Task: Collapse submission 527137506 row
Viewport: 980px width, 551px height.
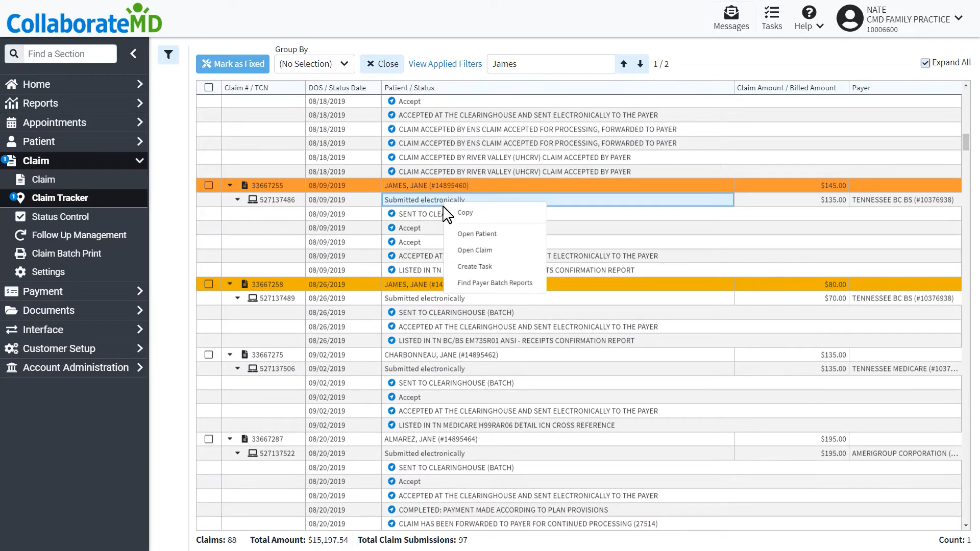Action: (237, 368)
